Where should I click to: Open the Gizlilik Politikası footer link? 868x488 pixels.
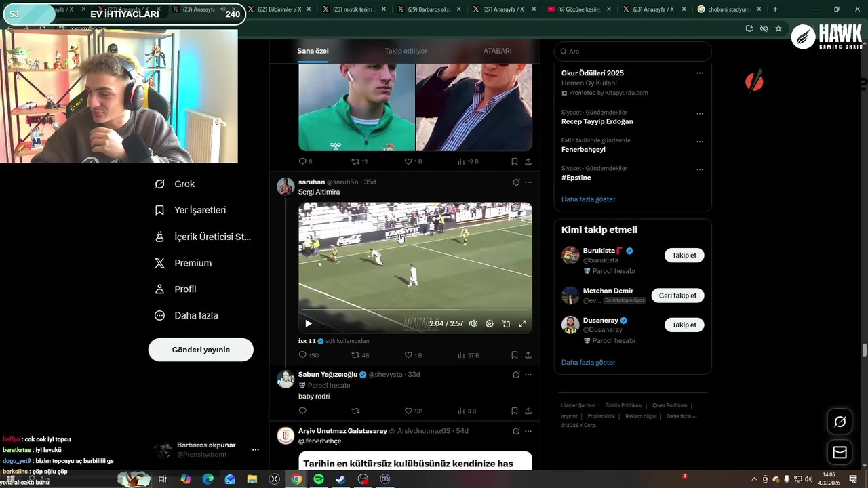623,405
